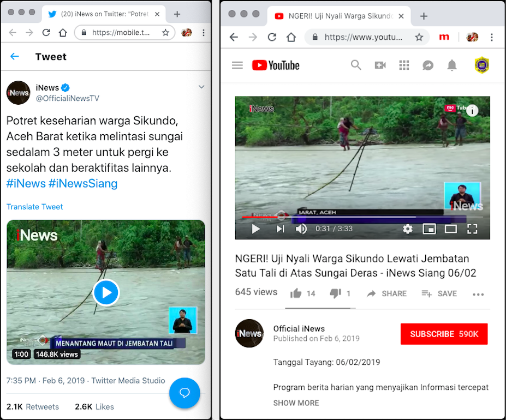Toggle theater mode in video player
Viewport: 506px width, 420px height.
(450, 229)
